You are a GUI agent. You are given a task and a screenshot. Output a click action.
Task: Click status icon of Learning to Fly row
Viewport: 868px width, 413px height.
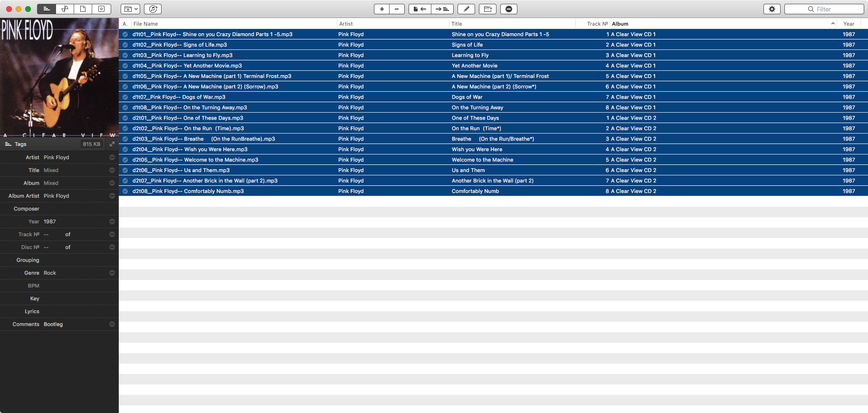pyautogui.click(x=125, y=55)
